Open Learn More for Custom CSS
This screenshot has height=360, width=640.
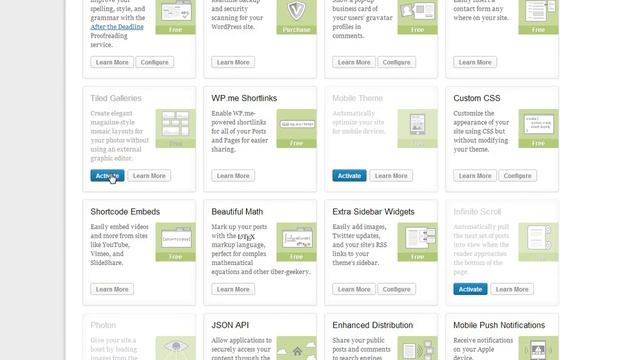(475, 176)
